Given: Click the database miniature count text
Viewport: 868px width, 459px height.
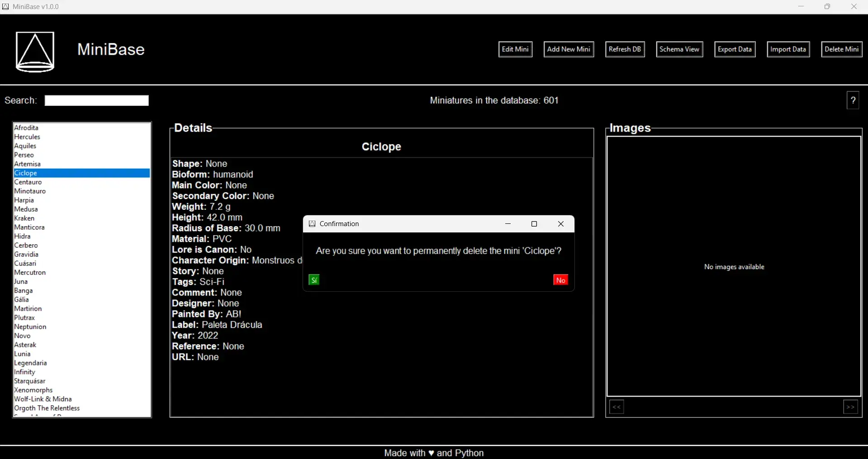Looking at the screenshot, I should point(494,100).
